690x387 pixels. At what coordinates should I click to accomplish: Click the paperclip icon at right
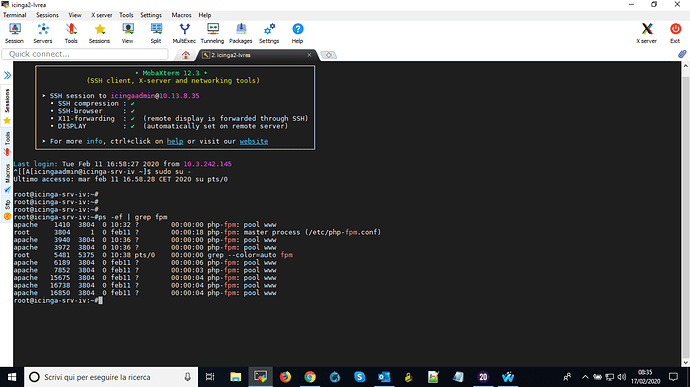[x=682, y=54]
